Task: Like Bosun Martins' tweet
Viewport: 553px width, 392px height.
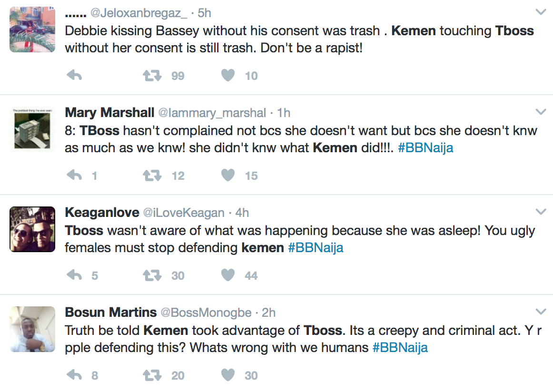Action: click(228, 375)
